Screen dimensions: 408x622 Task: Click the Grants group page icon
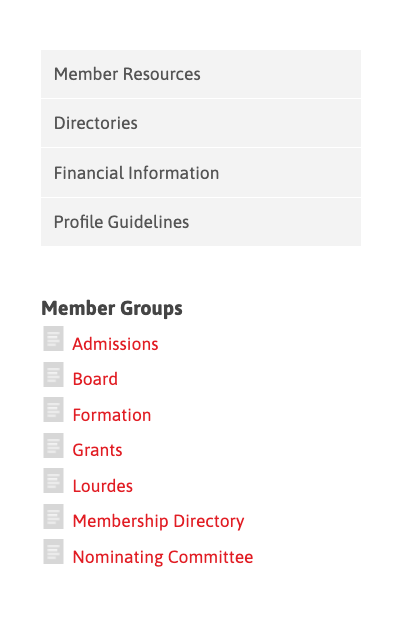point(54,445)
